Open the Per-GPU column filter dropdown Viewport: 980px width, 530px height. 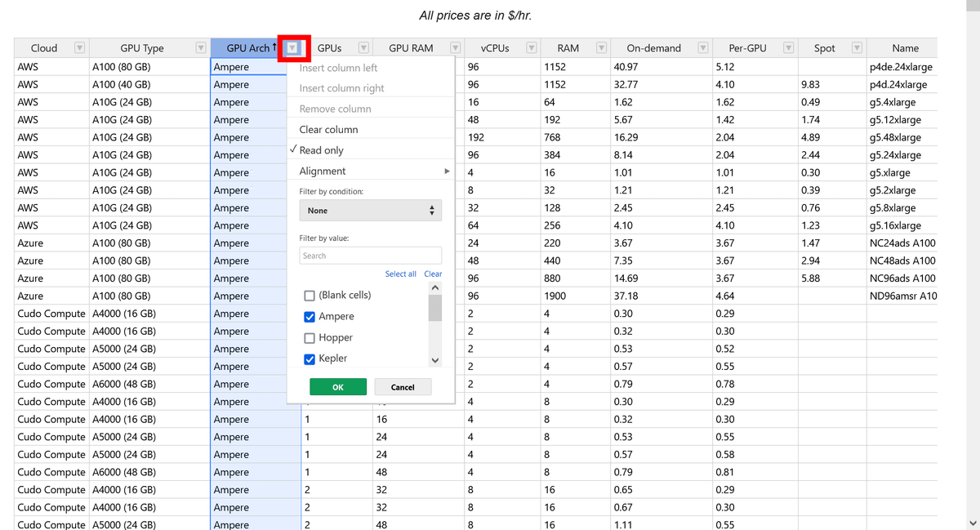click(x=789, y=48)
